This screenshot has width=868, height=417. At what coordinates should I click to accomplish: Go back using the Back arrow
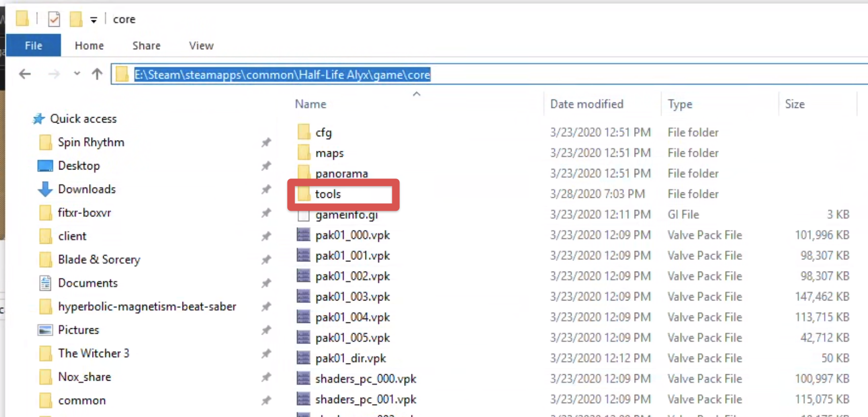click(25, 74)
